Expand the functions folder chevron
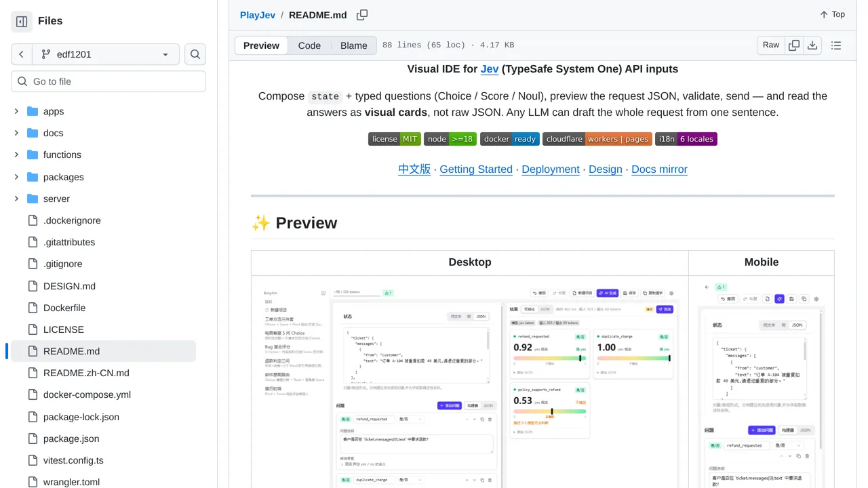Screen dimensions: 868x488 click(x=16, y=155)
